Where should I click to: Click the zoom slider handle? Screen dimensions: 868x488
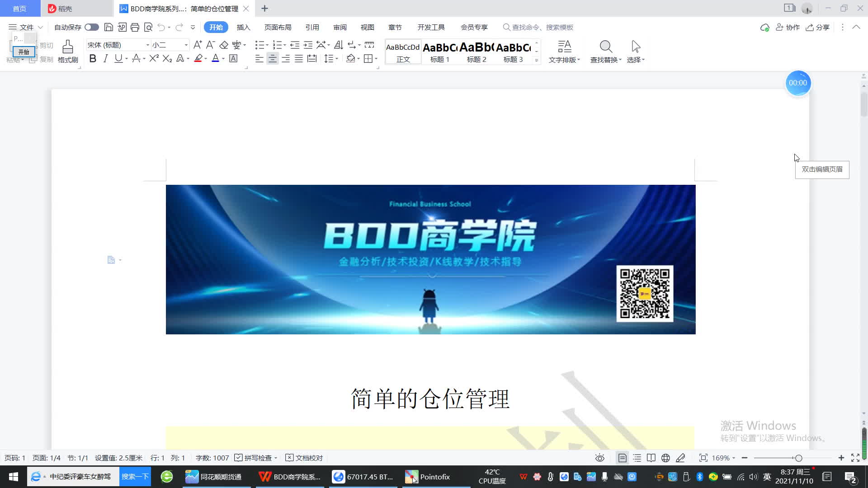[x=799, y=458]
